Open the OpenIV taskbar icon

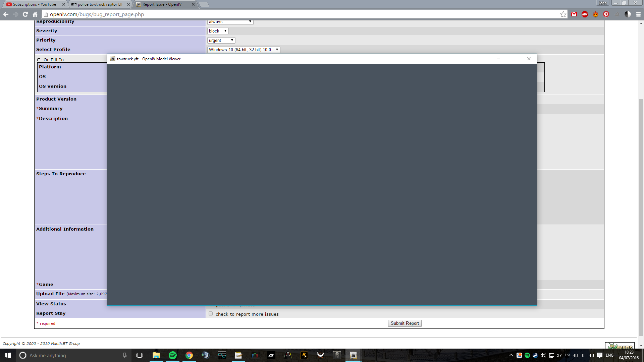point(353,355)
